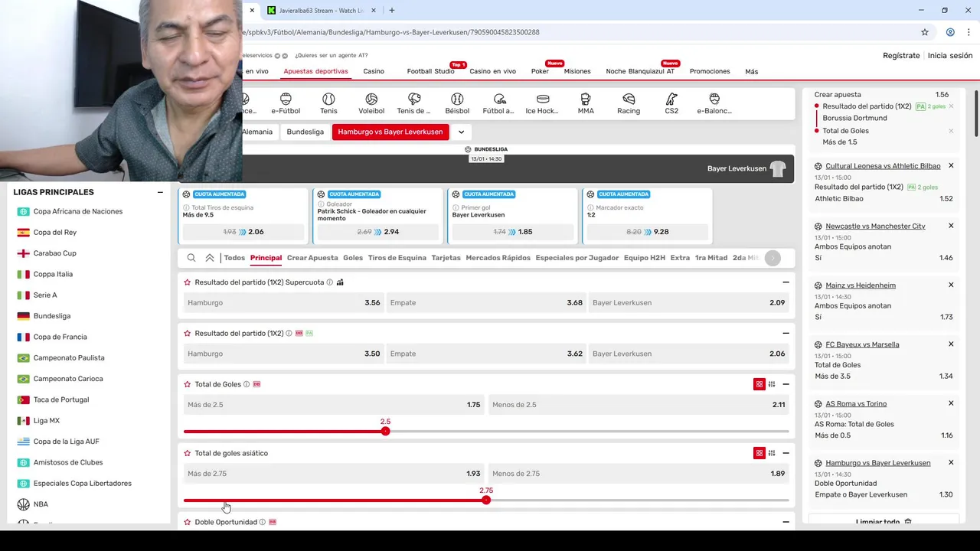The height and width of the screenshot is (551, 980).
Task: Remove the Cultural Leonesa vs Athletic Bilbao bet
Action: coord(951,166)
